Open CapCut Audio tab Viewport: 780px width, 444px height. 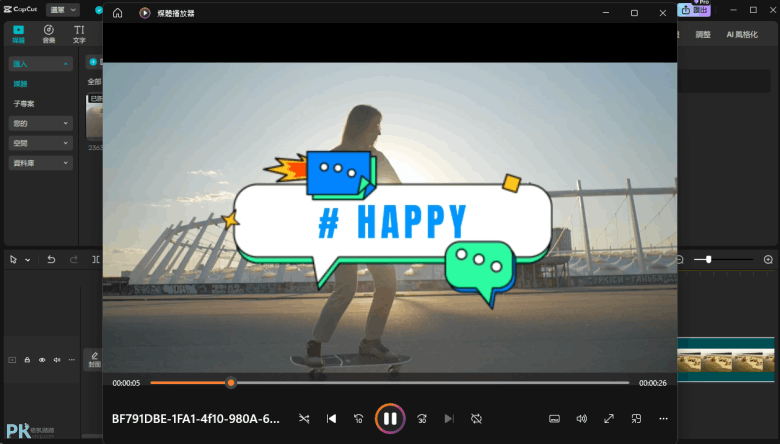pos(49,34)
